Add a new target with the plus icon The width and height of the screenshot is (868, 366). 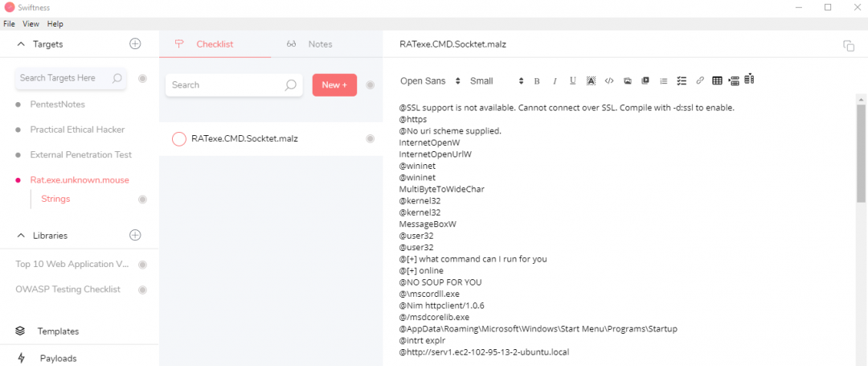coord(135,43)
